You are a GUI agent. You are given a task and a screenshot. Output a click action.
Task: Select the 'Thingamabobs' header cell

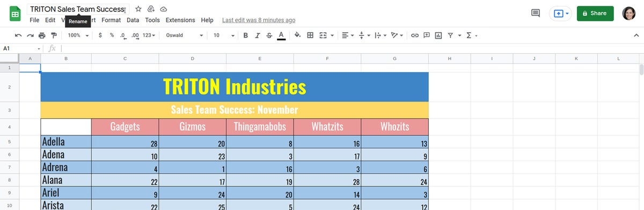[x=260, y=127]
